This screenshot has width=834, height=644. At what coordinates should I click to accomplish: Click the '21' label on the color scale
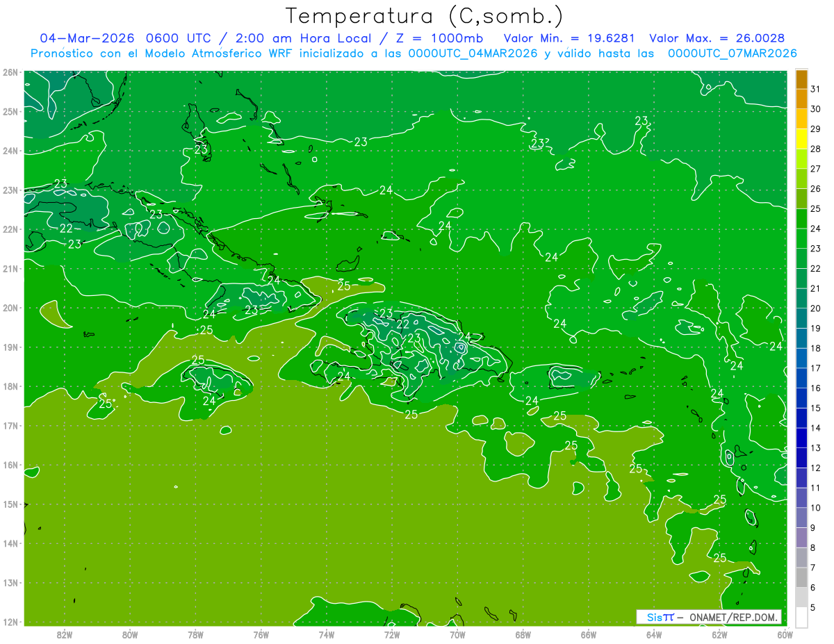tap(815, 288)
